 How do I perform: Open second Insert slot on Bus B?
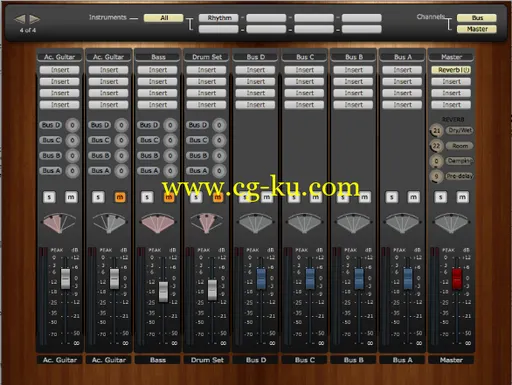pyautogui.click(x=354, y=82)
